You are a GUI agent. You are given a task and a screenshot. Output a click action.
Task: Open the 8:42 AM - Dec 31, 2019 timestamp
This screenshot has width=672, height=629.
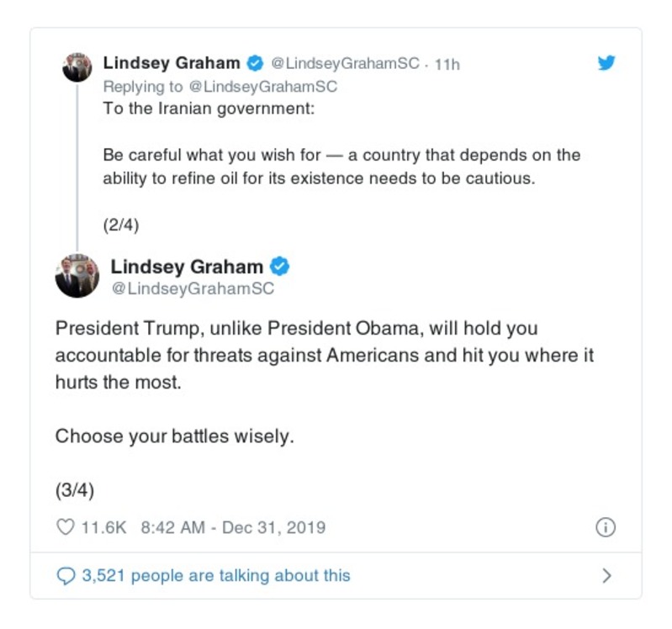(233, 528)
